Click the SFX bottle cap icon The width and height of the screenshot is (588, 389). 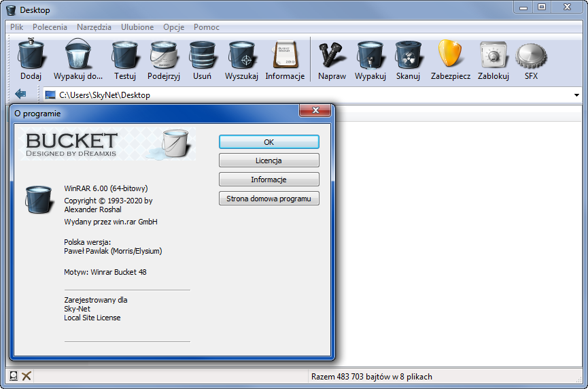click(531, 56)
